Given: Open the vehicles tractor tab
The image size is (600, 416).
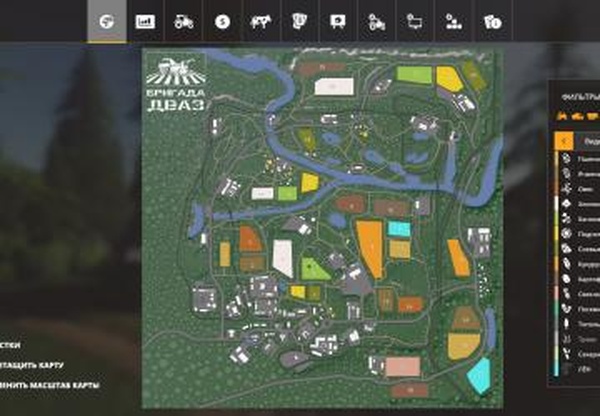Looking at the screenshot, I should click(x=184, y=21).
